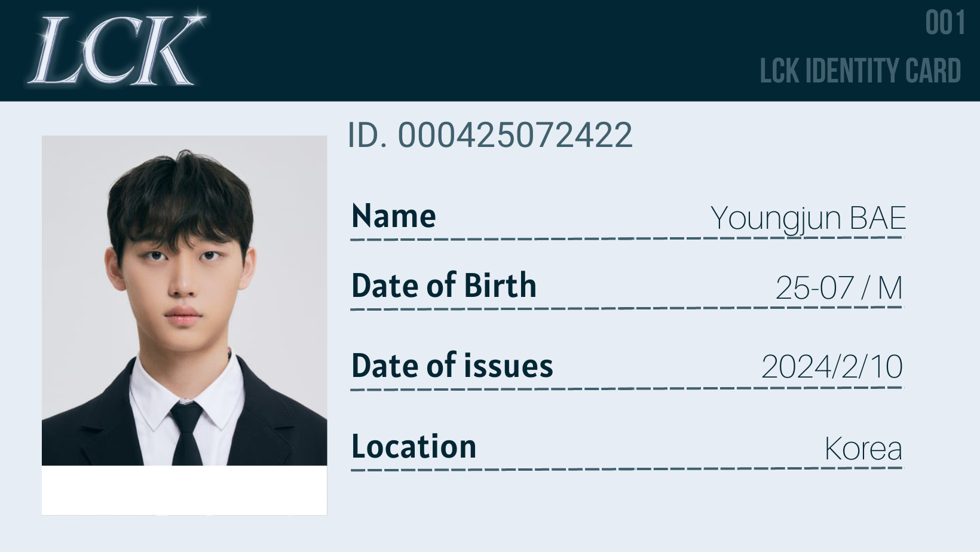Click the Date of issues label
Viewport: 980px width, 552px height.
coord(452,366)
